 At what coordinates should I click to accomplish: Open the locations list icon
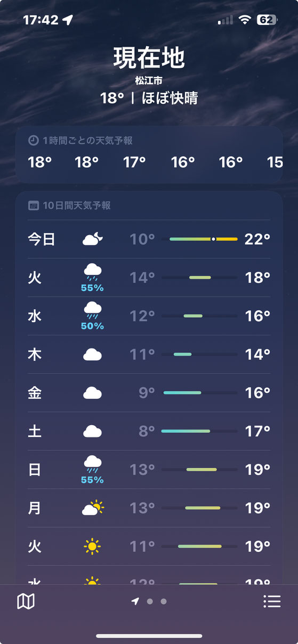click(x=272, y=601)
